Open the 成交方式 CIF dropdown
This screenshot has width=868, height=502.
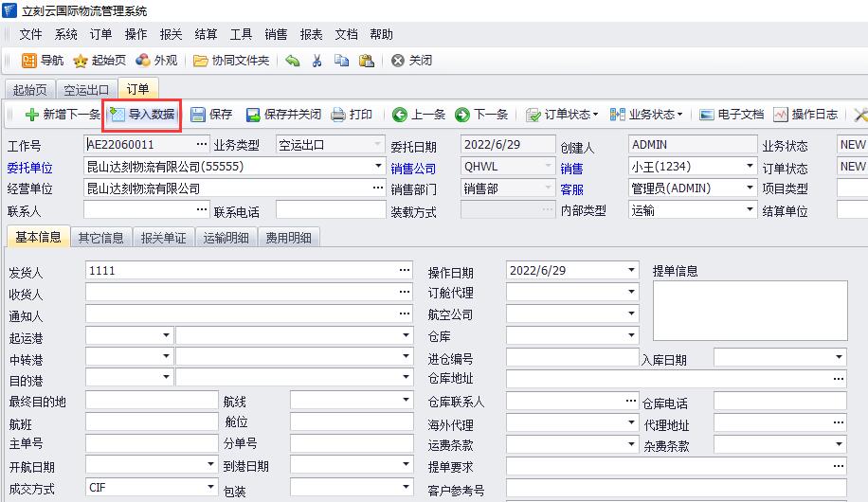tap(211, 489)
